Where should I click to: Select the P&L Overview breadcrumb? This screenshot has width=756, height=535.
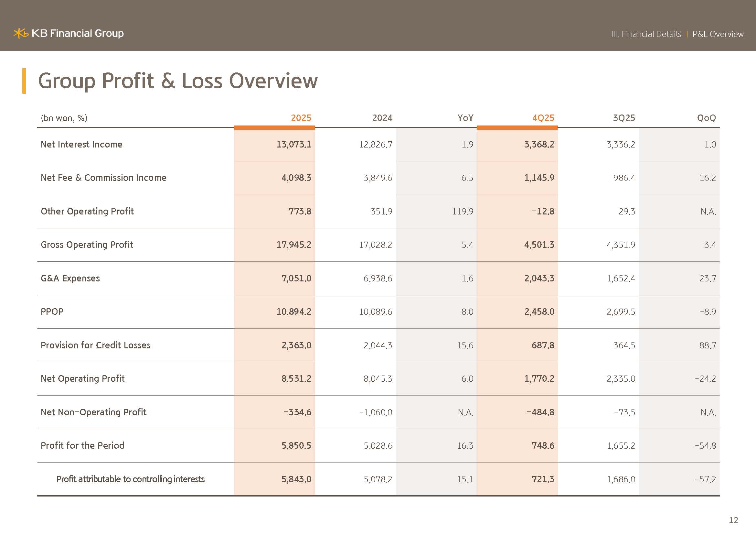(718, 34)
